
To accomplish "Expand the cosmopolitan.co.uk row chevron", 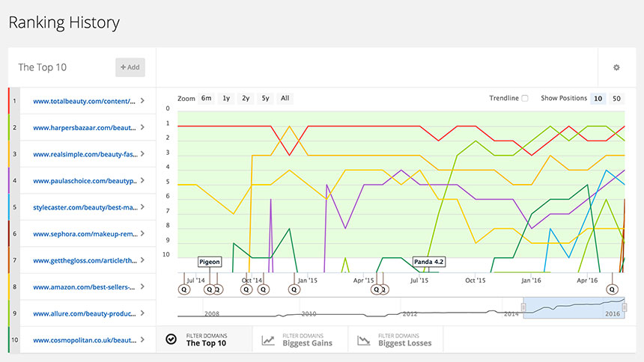I will point(142,340).
